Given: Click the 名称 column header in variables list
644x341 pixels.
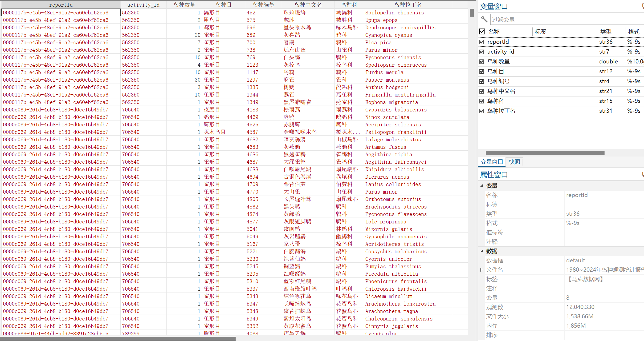Looking at the screenshot, I should [494, 32].
